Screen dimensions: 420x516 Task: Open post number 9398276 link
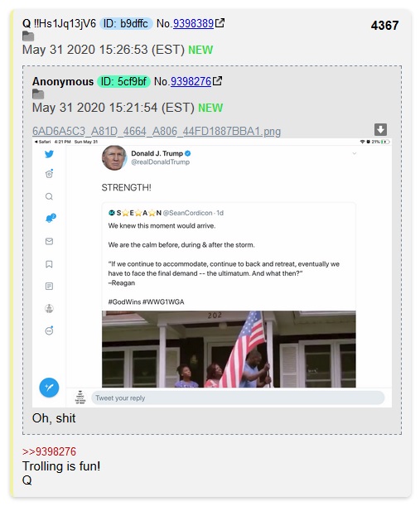pyautogui.click(x=191, y=82)
